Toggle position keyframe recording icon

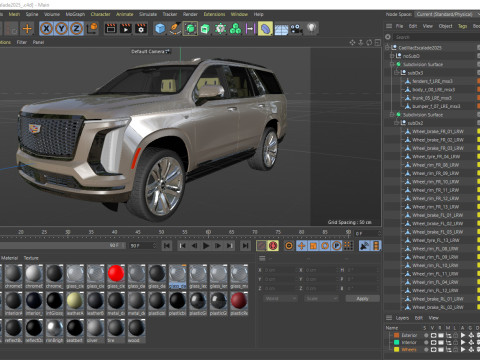(x=302, y=246)
